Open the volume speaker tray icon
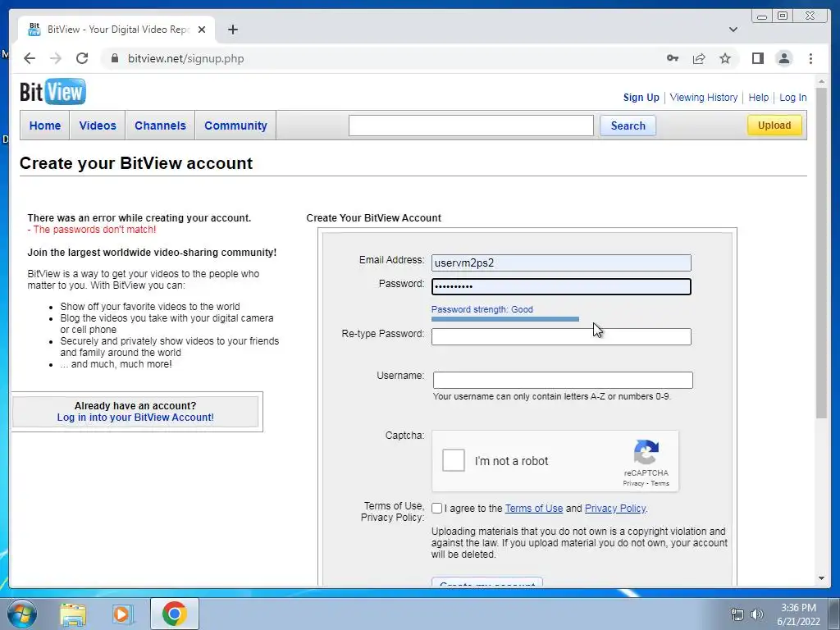 point(756,614)
